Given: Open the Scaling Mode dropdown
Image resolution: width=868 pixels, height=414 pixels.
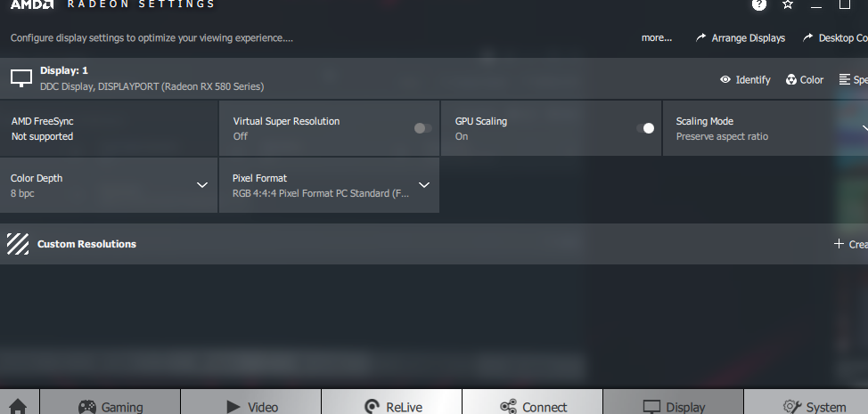Looking at the screenshot, I should (x=765, y=128).
